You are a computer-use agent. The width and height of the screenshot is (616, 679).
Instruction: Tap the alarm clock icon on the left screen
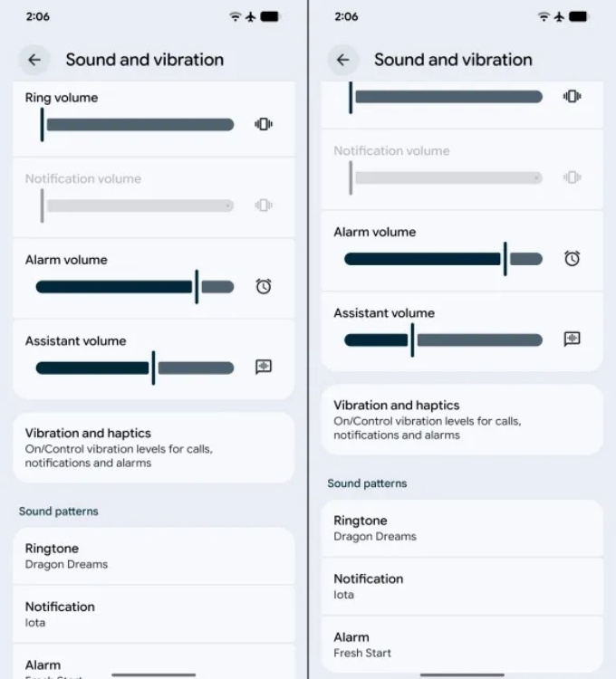[x=264, y=286]
